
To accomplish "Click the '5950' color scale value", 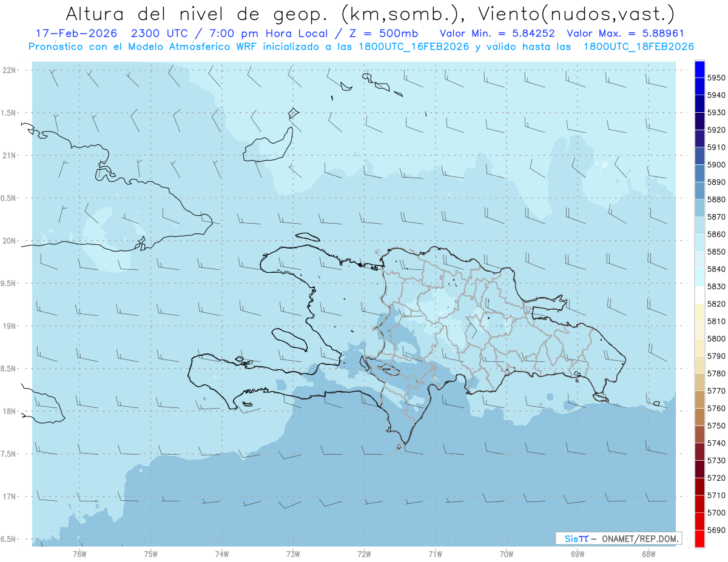I will pos(716,78).
